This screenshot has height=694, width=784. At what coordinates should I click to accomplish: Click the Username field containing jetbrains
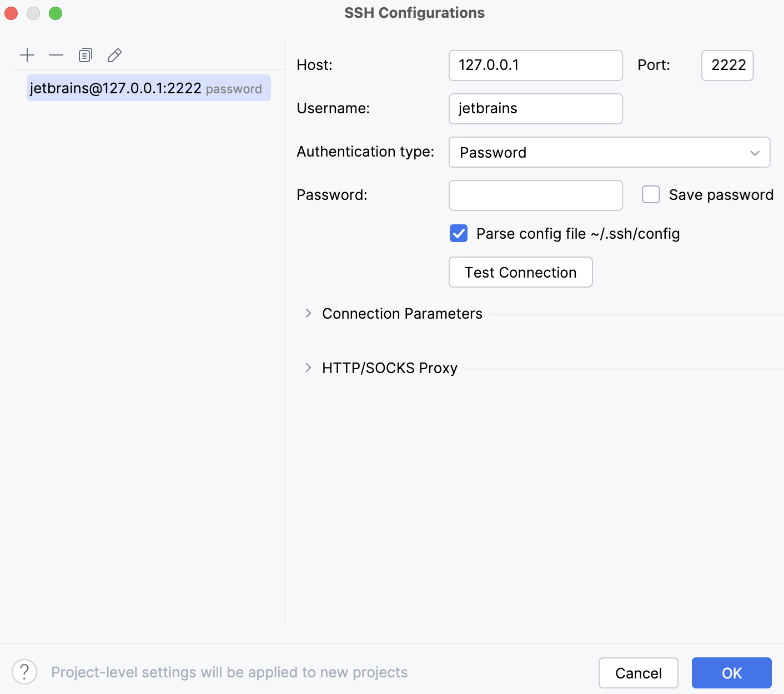535,109
